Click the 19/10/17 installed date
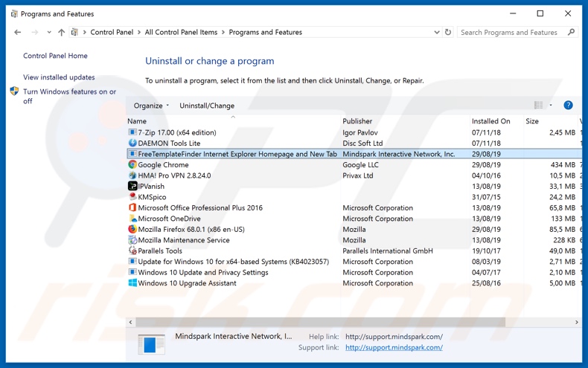 [486, 251]
